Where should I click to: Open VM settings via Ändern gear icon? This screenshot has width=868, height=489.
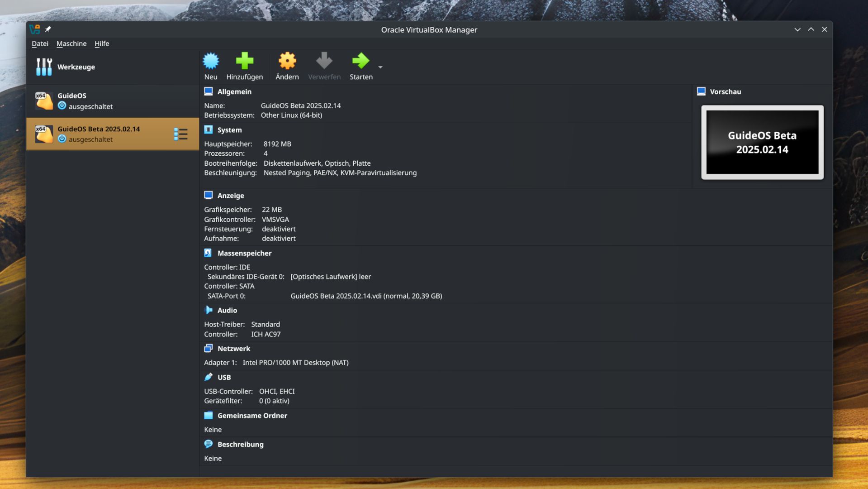click(x=287, y=61)
